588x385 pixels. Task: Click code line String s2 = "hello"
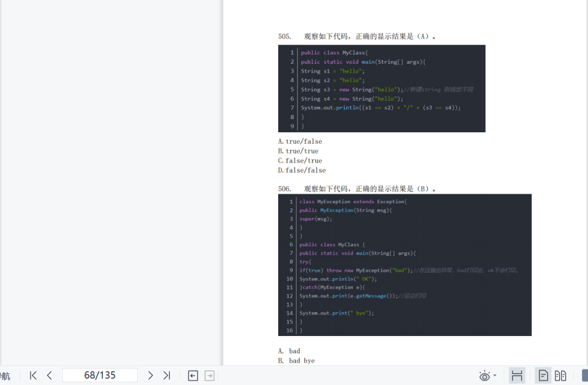click(333, 80)
